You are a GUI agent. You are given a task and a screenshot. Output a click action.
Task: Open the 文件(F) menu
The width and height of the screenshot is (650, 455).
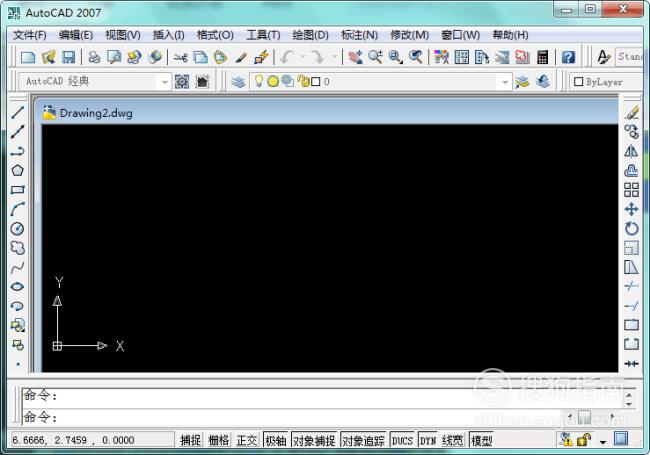pyautogui.click(x=30, y=35)
